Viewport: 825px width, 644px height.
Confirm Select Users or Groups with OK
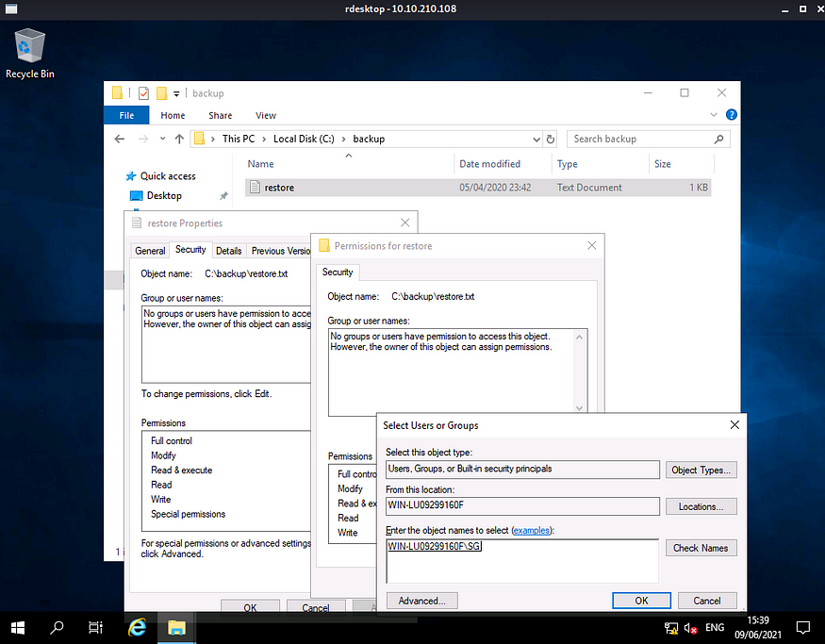click(641, 601)
